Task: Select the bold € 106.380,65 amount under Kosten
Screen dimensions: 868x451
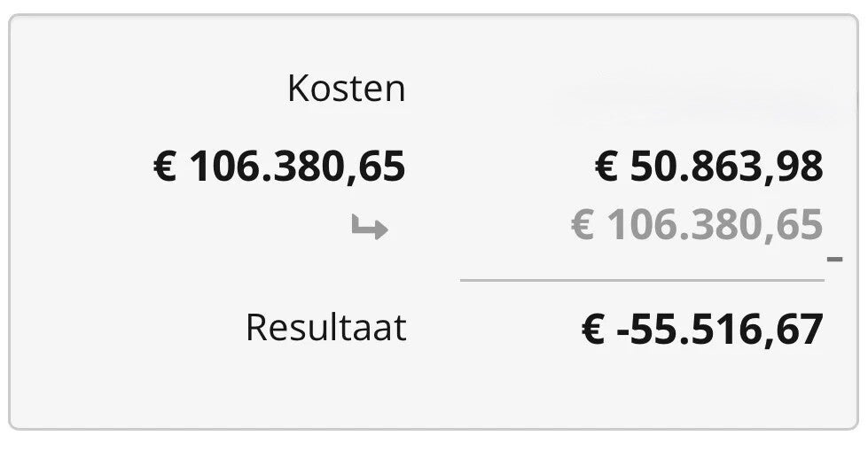Action: pos(279,166)
